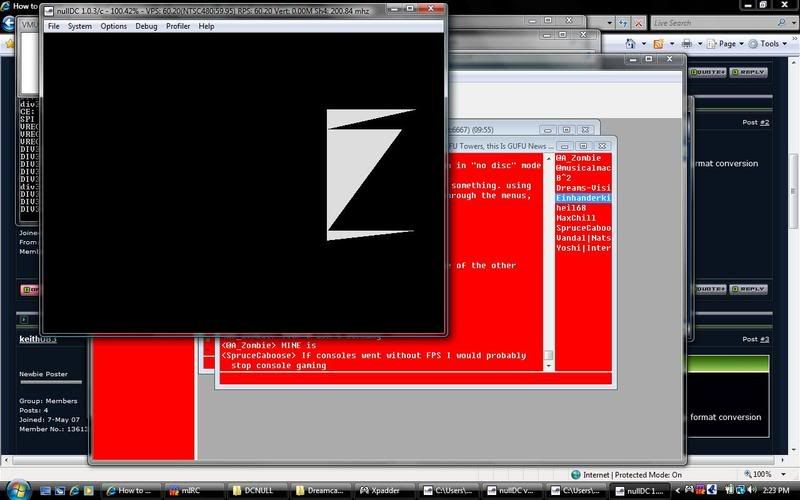
Task: Click 'Newbie Poster' rank text in forum
Action: pyautogui.click(x=43, y=374)
